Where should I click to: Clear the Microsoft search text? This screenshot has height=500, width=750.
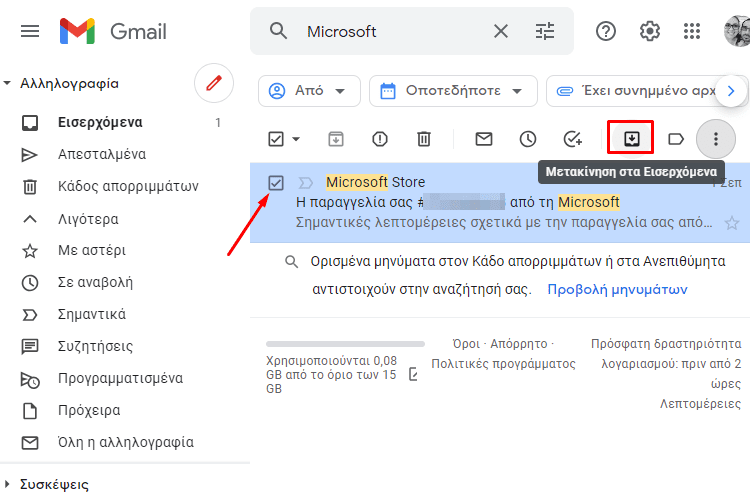[x=501, y=32]
